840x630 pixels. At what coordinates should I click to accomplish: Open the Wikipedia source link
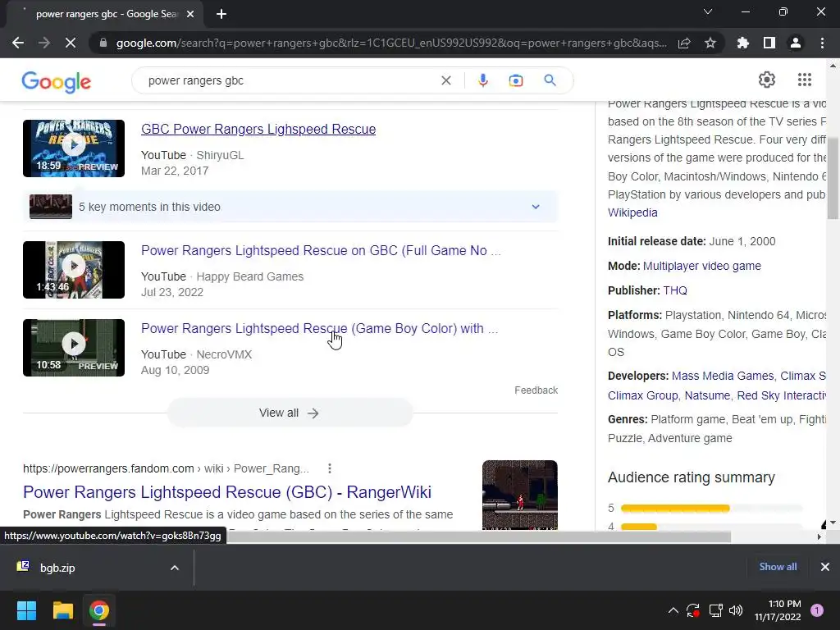pos(632,212)
